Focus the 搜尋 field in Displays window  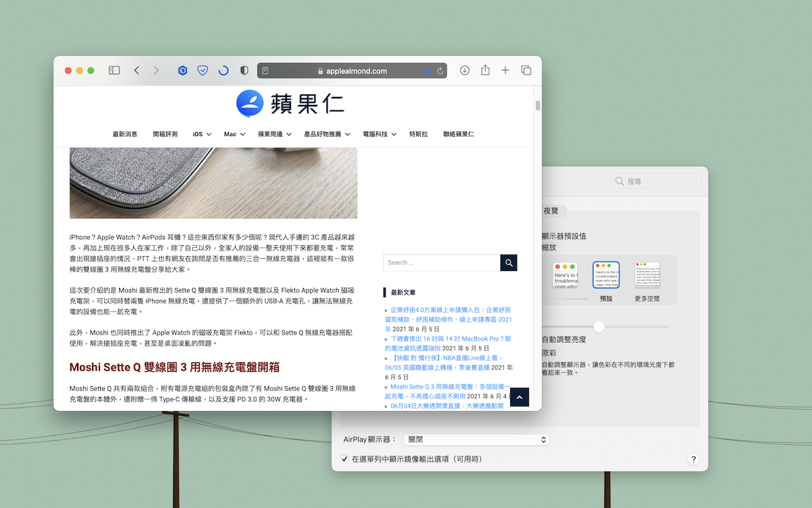[656, 182]
